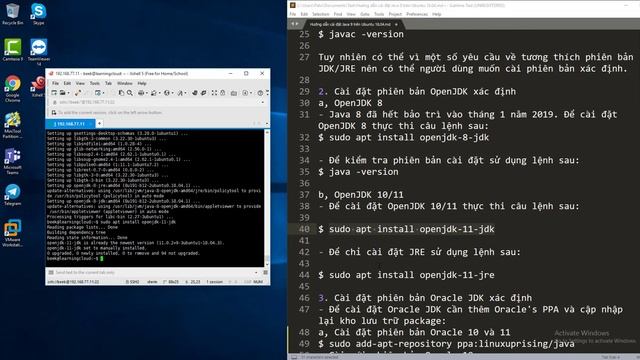Open Tab menu in Xshell
Viewport: 640px width, 360px height.
pyautogui.click(x=109, y=83)
